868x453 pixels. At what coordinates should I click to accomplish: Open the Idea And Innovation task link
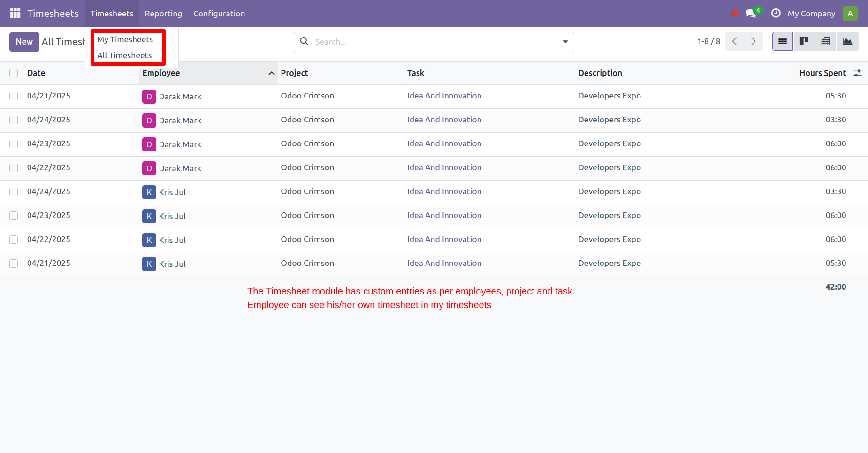point(444,96)
